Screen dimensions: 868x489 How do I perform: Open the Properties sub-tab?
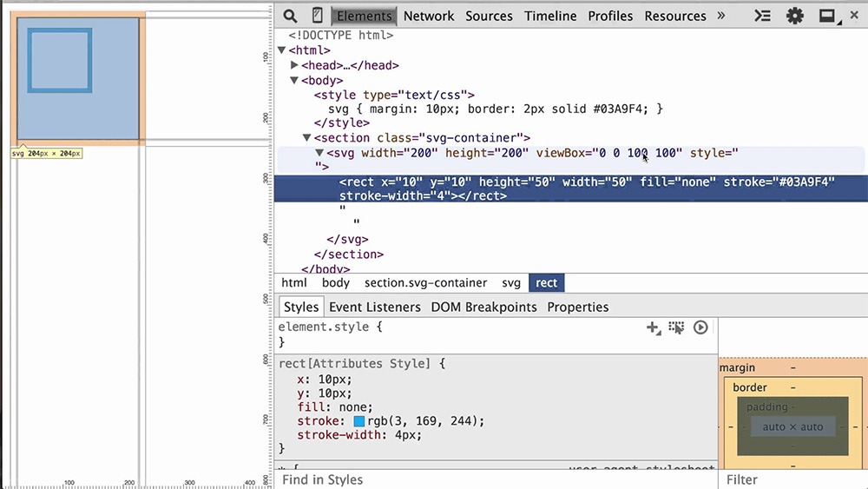click(x=578, y=307)
